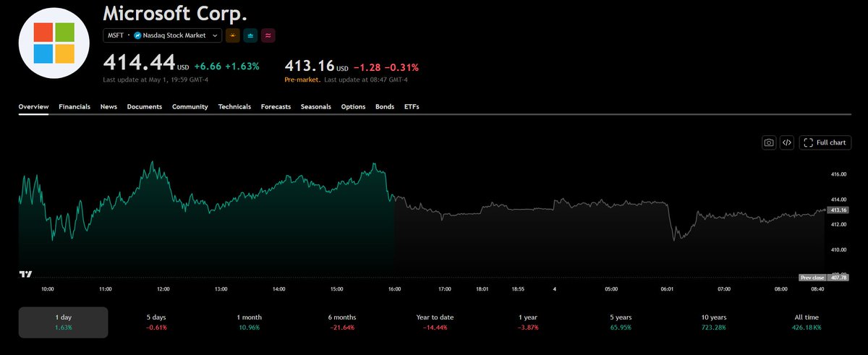Select the 6 months range
Viewport: 868px width, 355px height.
pyautogui.click(x=341, y=322)
